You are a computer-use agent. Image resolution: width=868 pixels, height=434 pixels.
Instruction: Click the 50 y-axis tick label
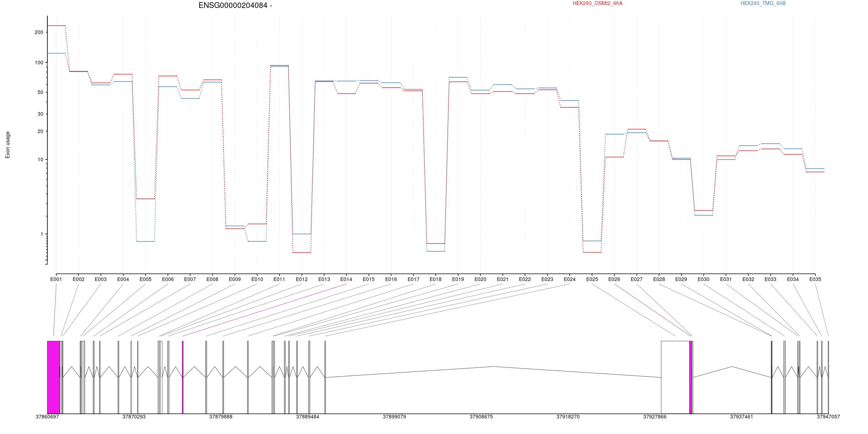[40, 92]
